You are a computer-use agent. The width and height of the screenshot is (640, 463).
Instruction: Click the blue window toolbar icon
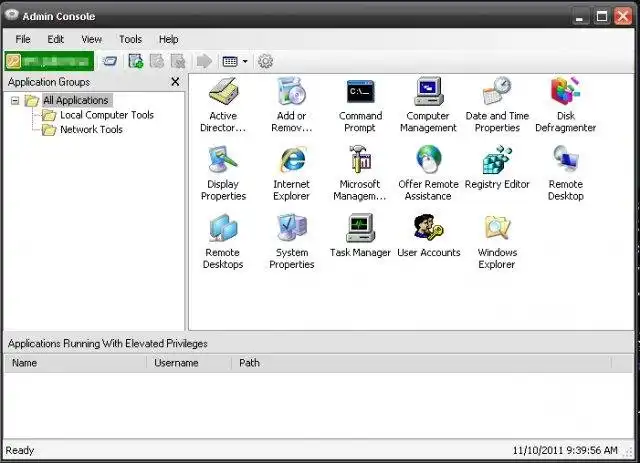pyautogui.click(x=110, y=62)
